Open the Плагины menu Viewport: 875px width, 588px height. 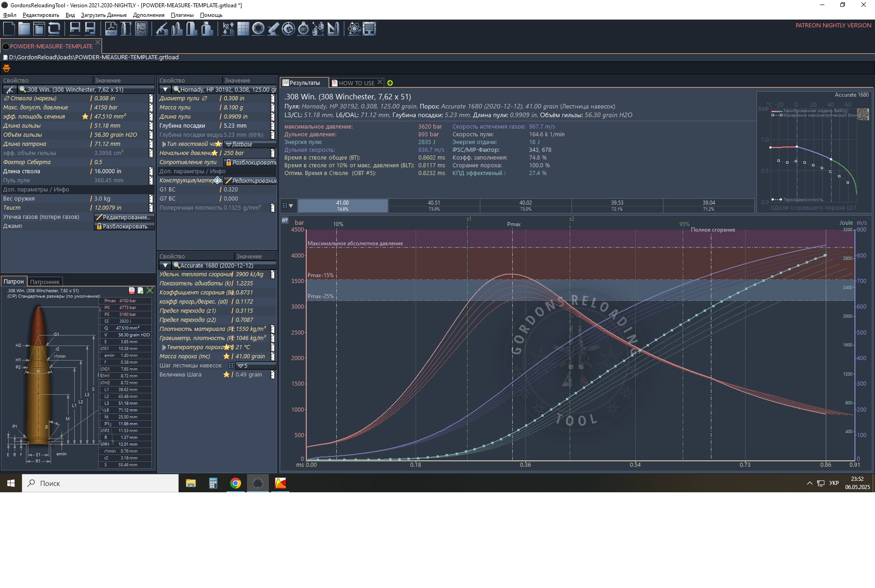coord(182,15)
